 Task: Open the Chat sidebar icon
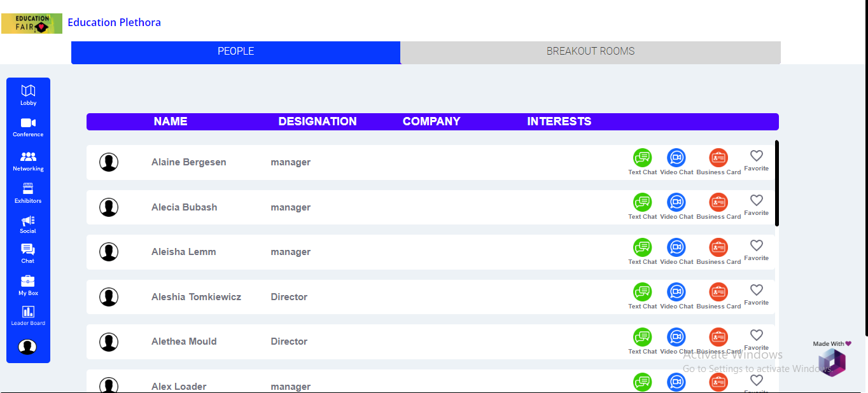point(28,250)
